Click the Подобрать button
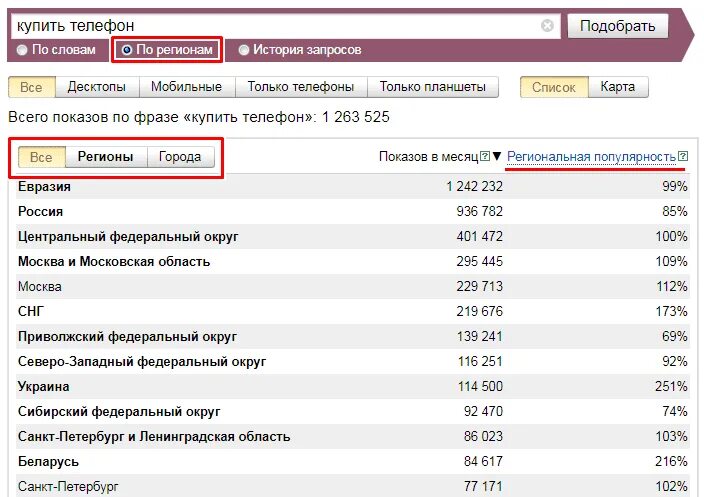 tap(618, 26)
